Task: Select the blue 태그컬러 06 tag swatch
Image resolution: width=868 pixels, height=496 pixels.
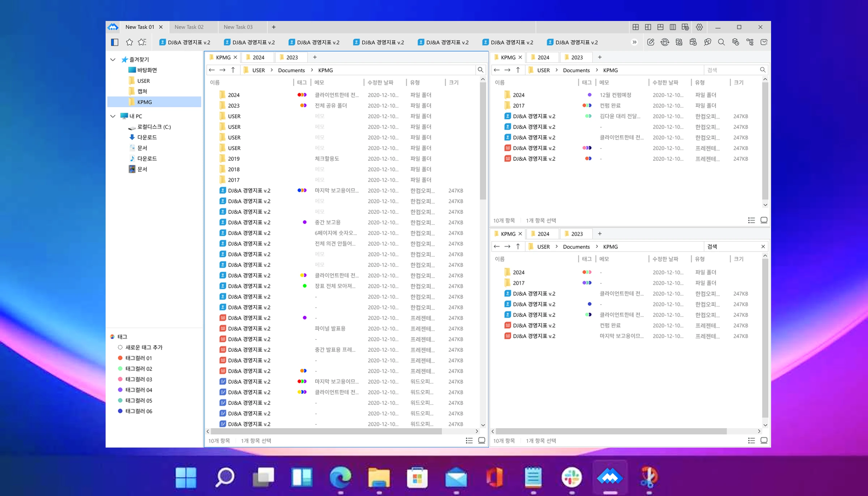Action: click(120, 411)
